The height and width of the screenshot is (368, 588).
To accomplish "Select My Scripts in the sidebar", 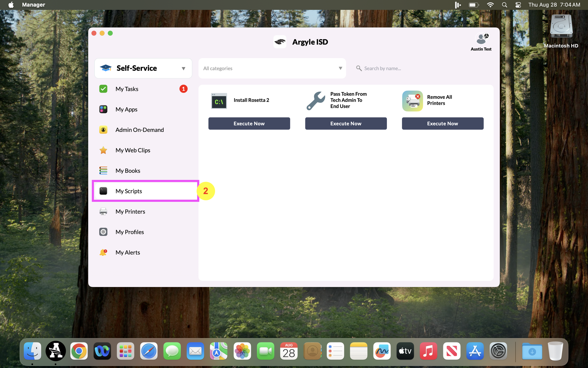I will pos(129,191).
